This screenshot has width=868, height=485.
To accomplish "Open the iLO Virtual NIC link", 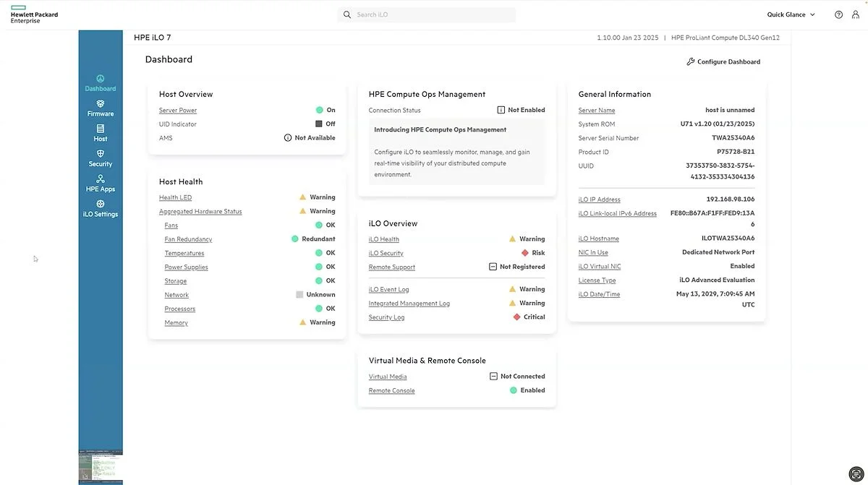I will pyautogui.click(x=600, y=267).
